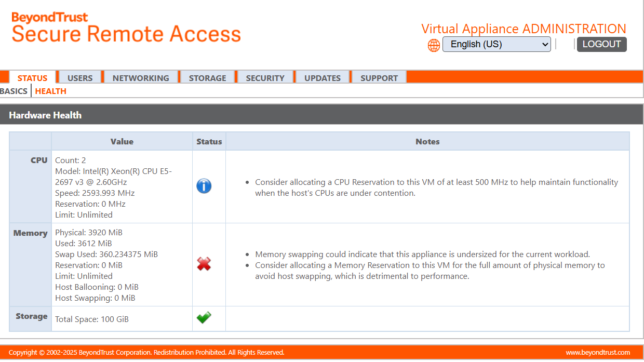Click 'Speed: 2593.993 MHz' text
Screen dimensions: 644x362
pyautogui.click(x=95, y=193)
